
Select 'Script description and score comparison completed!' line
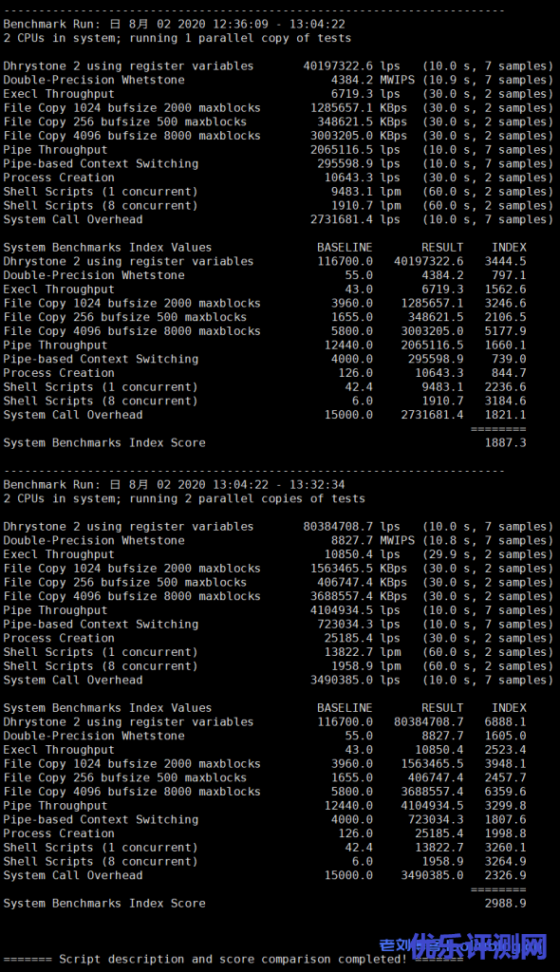(233, 959)
